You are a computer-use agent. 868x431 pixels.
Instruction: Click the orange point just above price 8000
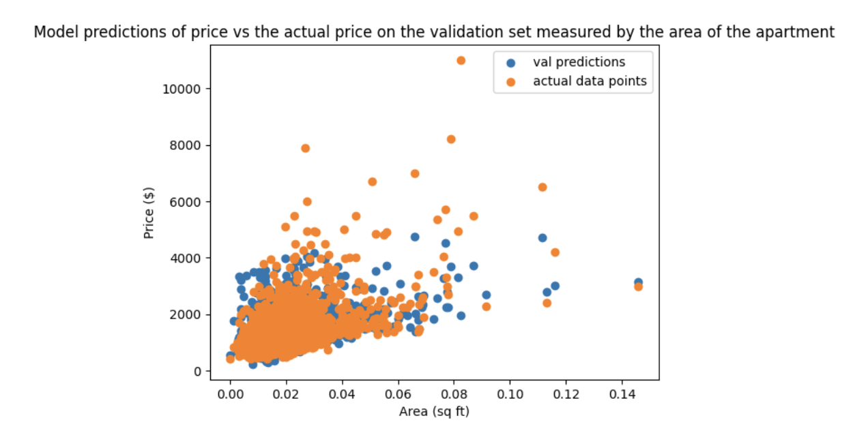pyautogui.click(x=451, y=139)
